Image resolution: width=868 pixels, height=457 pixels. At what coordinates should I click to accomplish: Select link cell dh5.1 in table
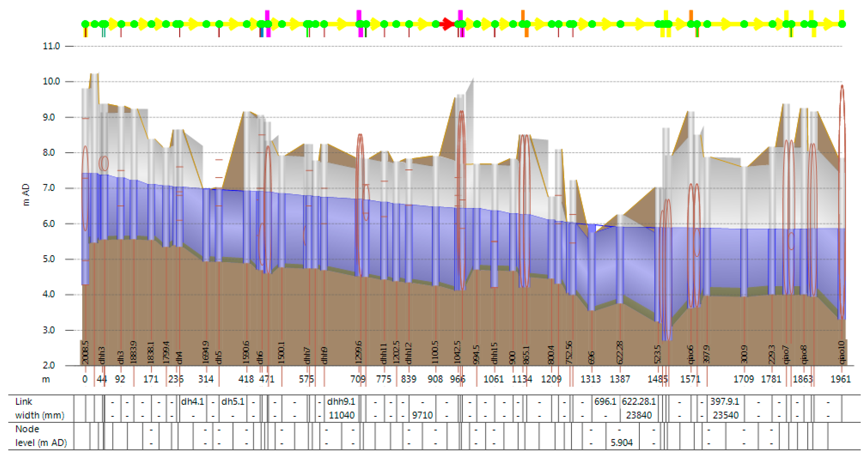pos(232,402)
